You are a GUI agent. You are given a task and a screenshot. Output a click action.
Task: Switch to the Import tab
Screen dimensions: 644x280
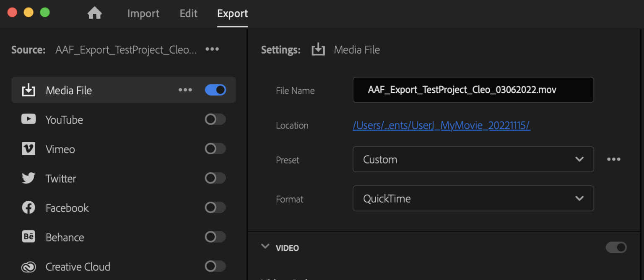pos(143,13)
